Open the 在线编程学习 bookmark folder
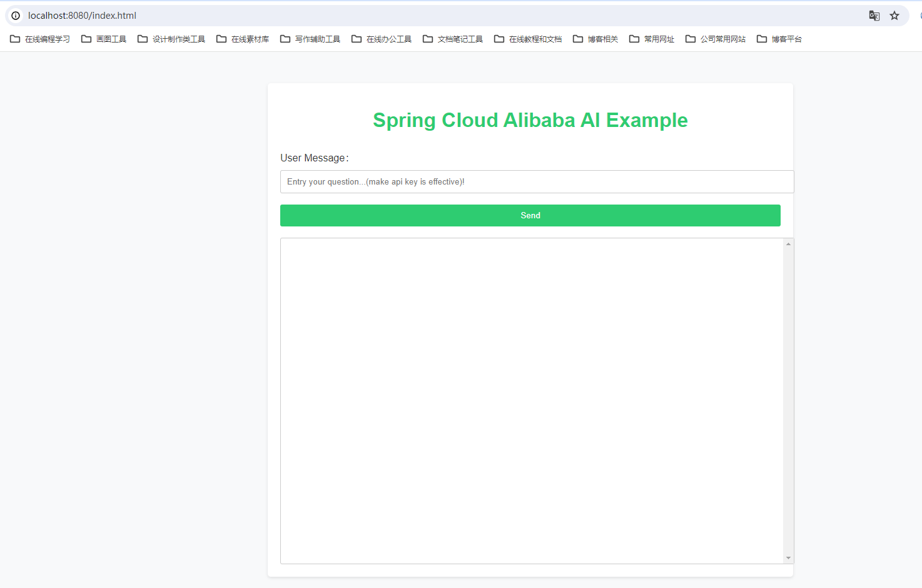This screenshot has width=922, height=588. tap(40, 39)
